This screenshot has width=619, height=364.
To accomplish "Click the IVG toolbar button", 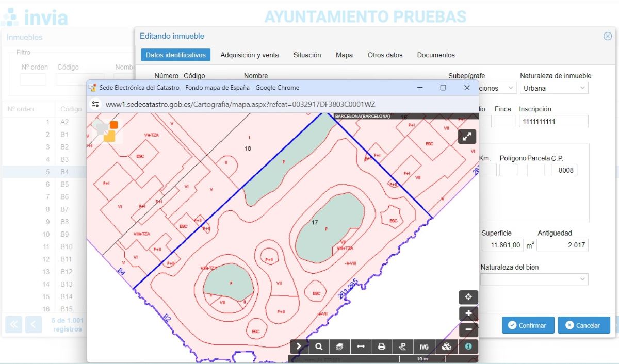I will [424, 346].
